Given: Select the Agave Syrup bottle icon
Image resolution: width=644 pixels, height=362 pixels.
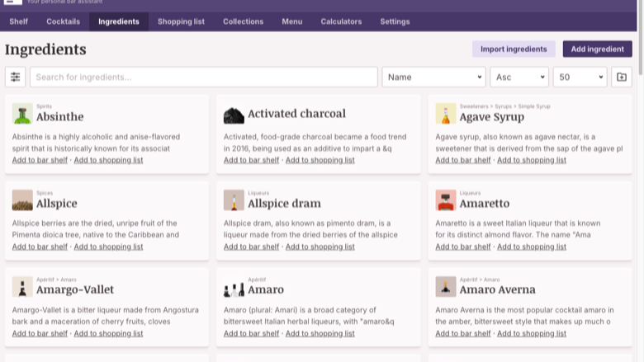Looking at the screenshot, I should click(x=446, y=114).
